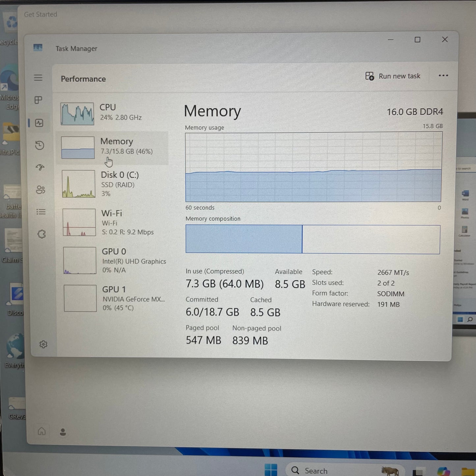Open the App history page icon

point(40,145)
